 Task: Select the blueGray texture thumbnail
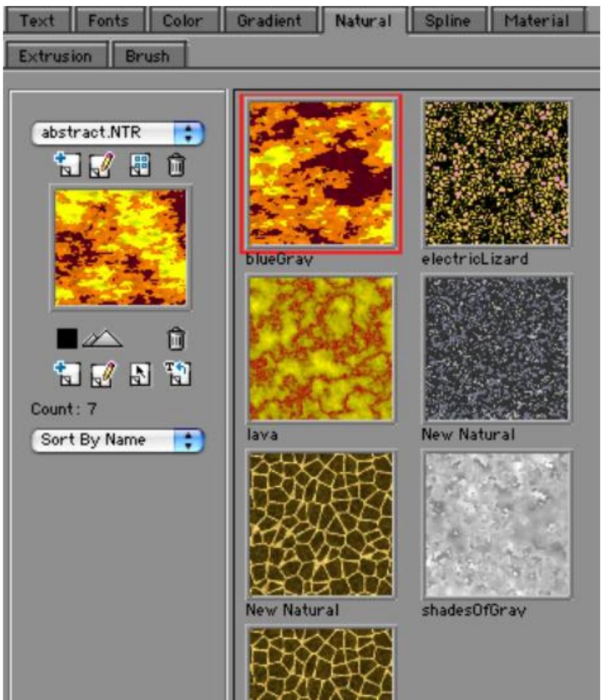321,173
